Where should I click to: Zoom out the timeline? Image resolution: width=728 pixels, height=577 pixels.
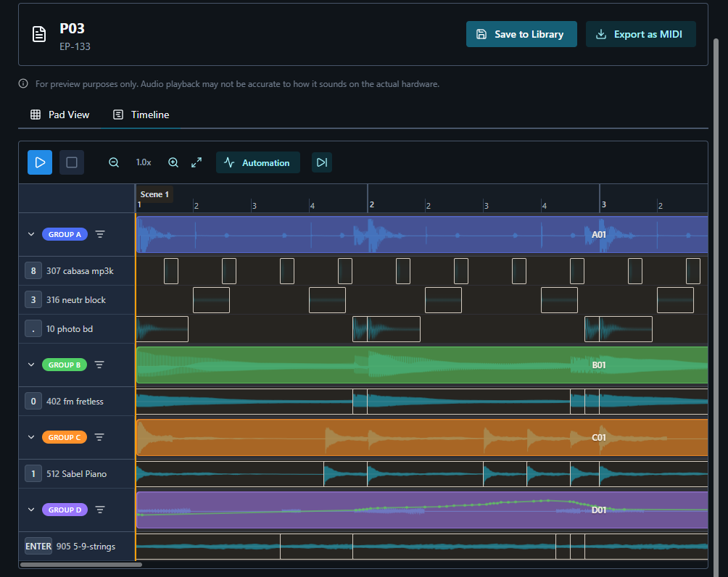(x=114, y=162)
